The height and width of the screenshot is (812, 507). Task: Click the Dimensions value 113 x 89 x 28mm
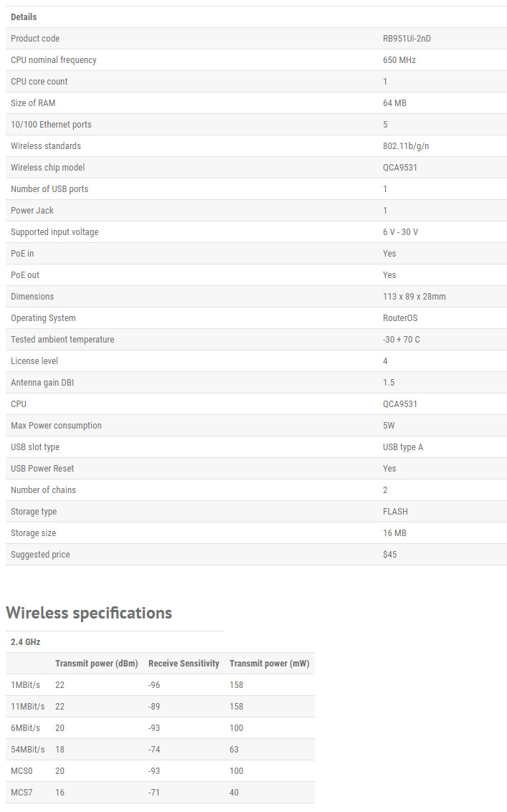(x=414, y=297)
